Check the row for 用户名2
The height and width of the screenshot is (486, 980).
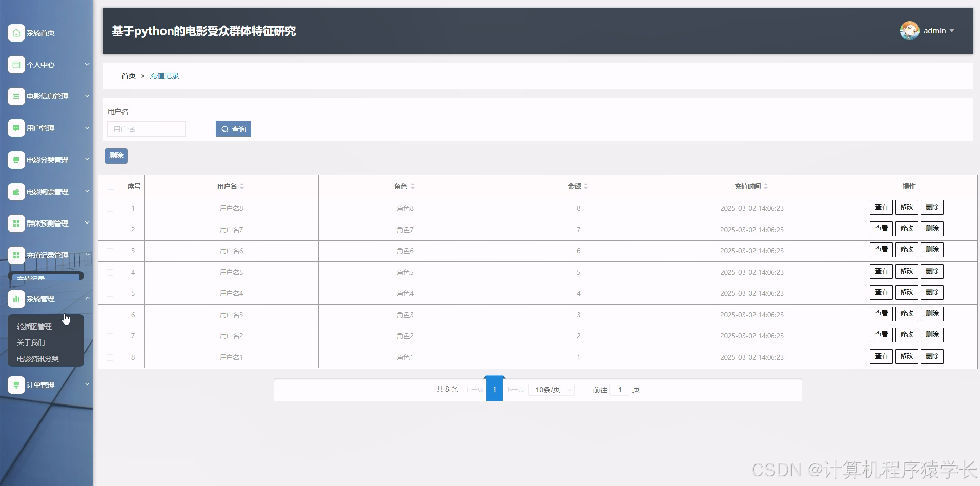(110, 336)
